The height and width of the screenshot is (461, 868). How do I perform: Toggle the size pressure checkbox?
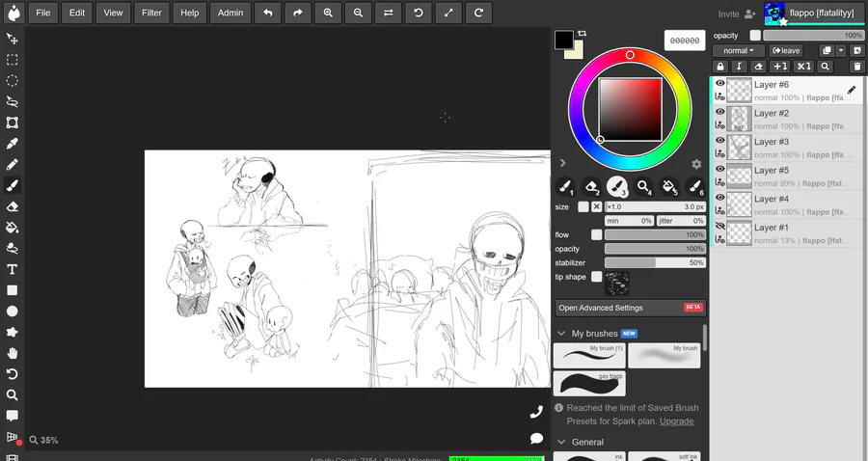click(x=583, y=206)
